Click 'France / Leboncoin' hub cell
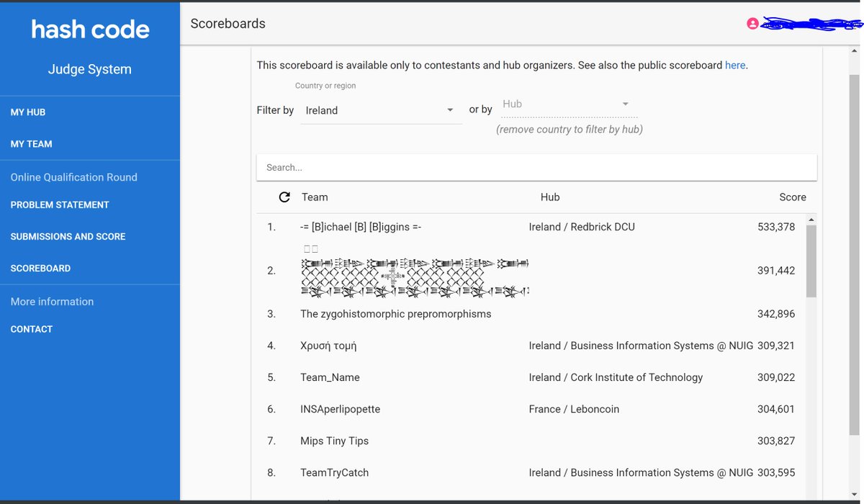The image size is (864, 504). point(574,409)
